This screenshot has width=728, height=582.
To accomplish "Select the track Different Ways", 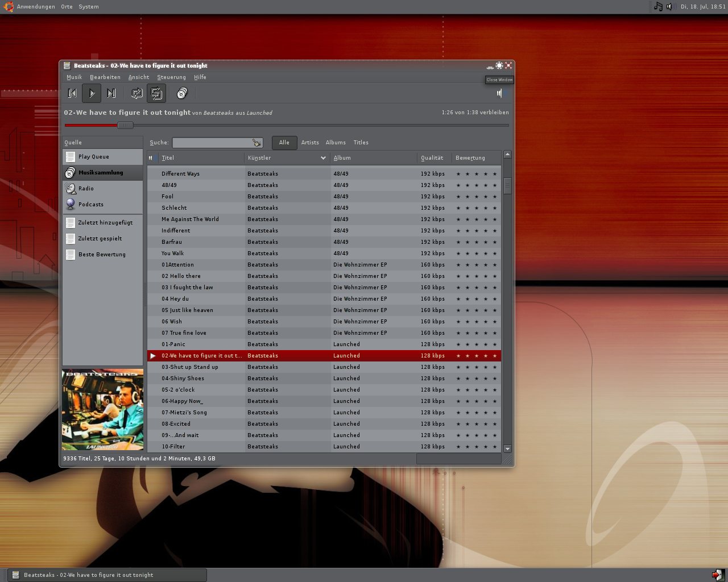I will click(324, 174).
